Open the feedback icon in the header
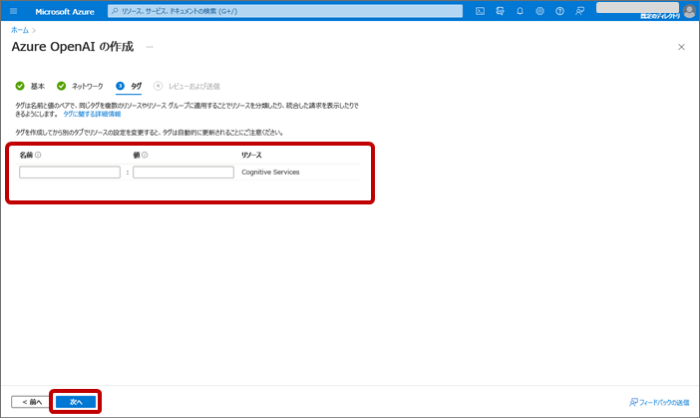The width and height of the screenshot is (700, 419). coord(579,11)
